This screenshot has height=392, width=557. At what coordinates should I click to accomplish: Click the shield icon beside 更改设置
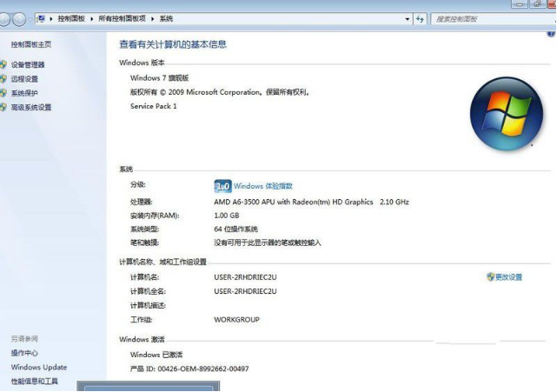[x=491, y=277]
